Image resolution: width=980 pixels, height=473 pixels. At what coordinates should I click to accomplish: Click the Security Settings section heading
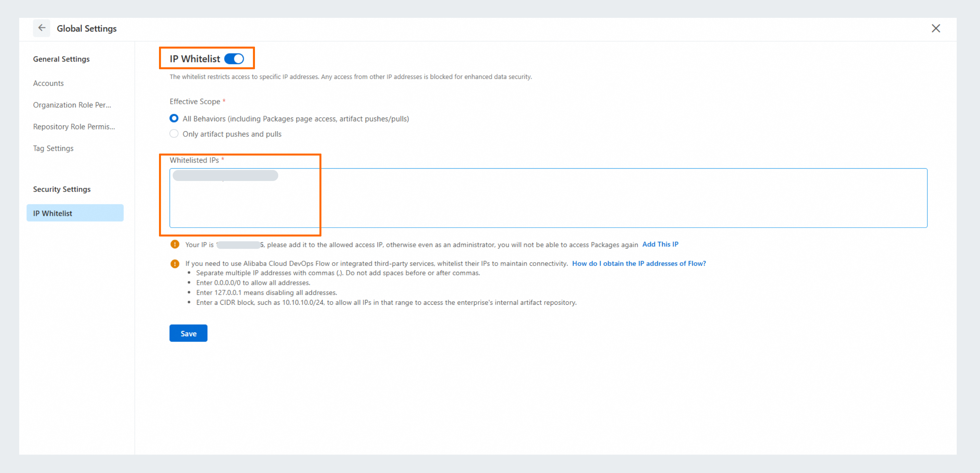62,189
